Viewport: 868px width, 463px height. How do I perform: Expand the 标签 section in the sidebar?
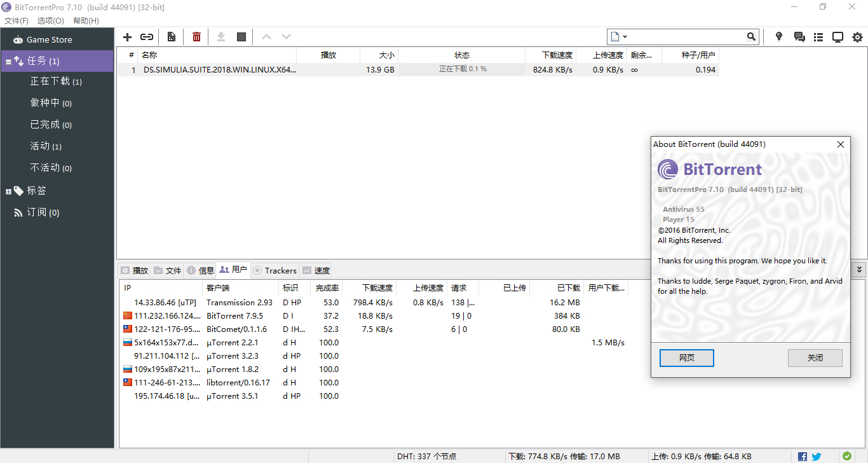(8, 191)
